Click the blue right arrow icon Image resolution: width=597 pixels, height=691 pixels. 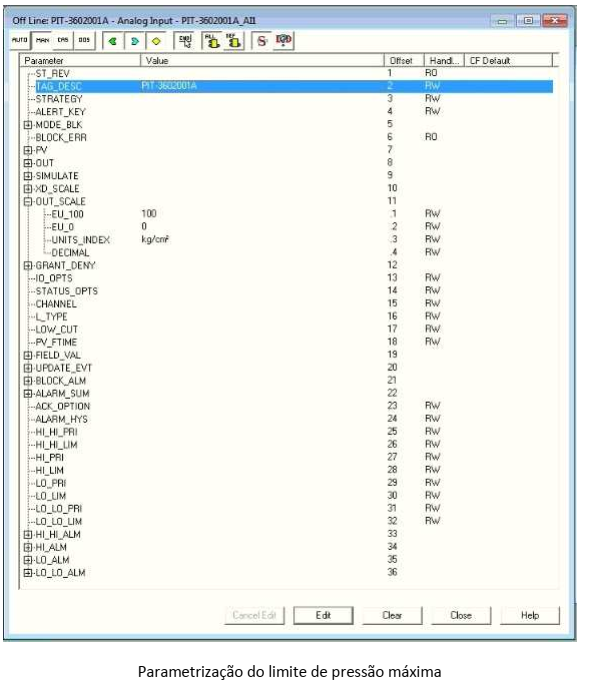[x=134, y=41]
